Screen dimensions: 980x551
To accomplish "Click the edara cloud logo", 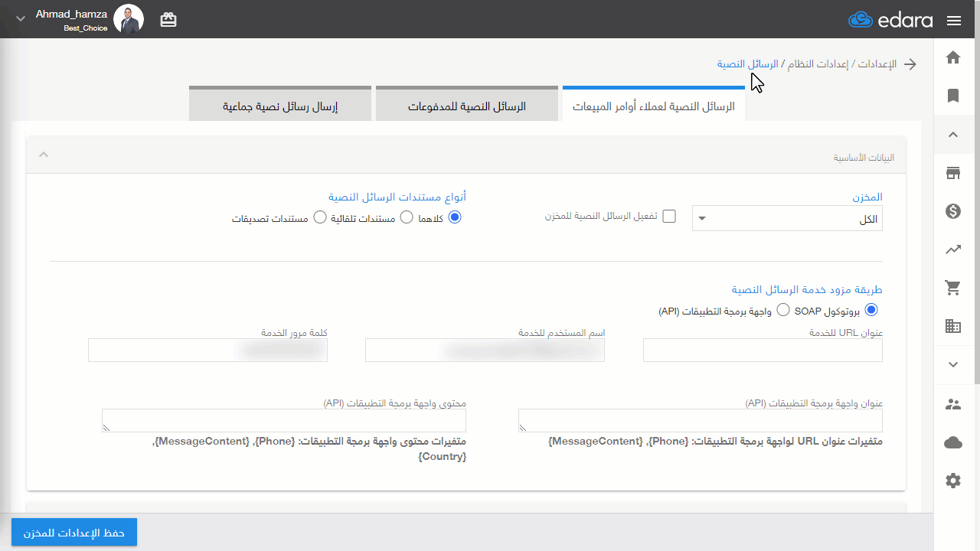I will pos(890,20).
